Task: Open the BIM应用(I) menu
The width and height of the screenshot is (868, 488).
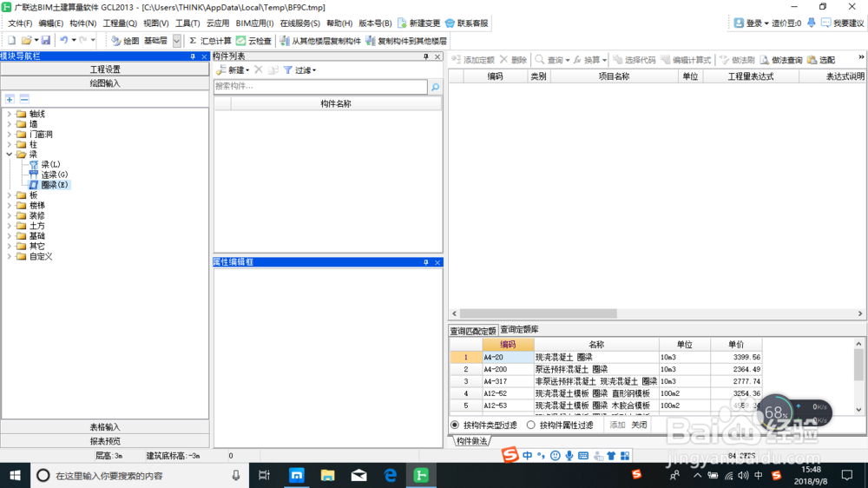Action: click(254, 23)
